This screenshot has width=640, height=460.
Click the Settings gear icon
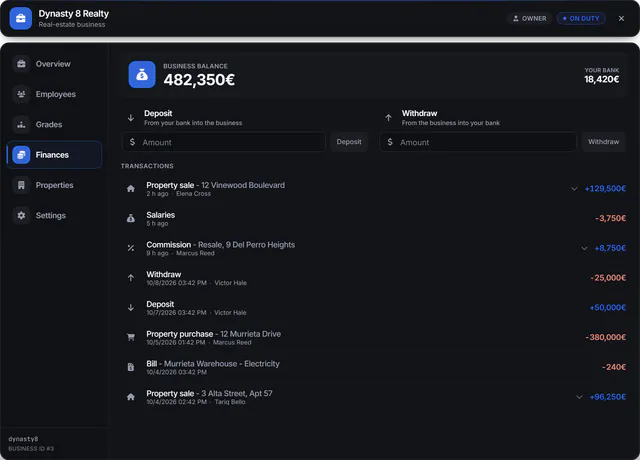(x=21, y=215)
